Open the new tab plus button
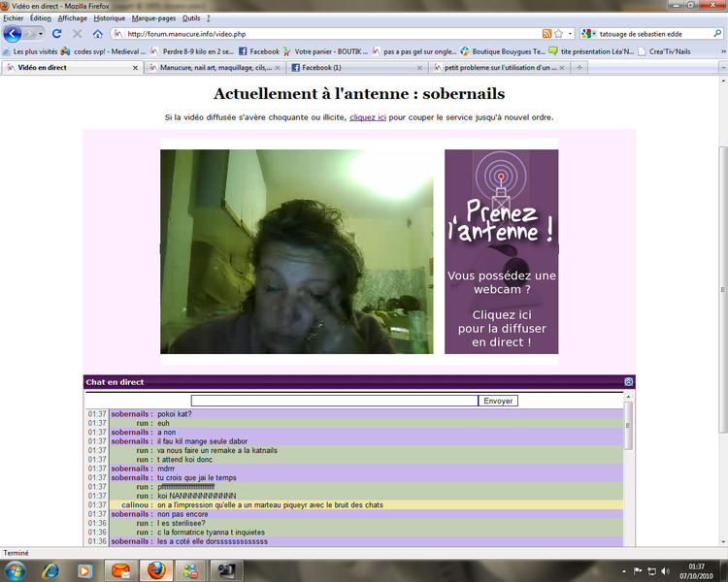 (x=579, y=68)
